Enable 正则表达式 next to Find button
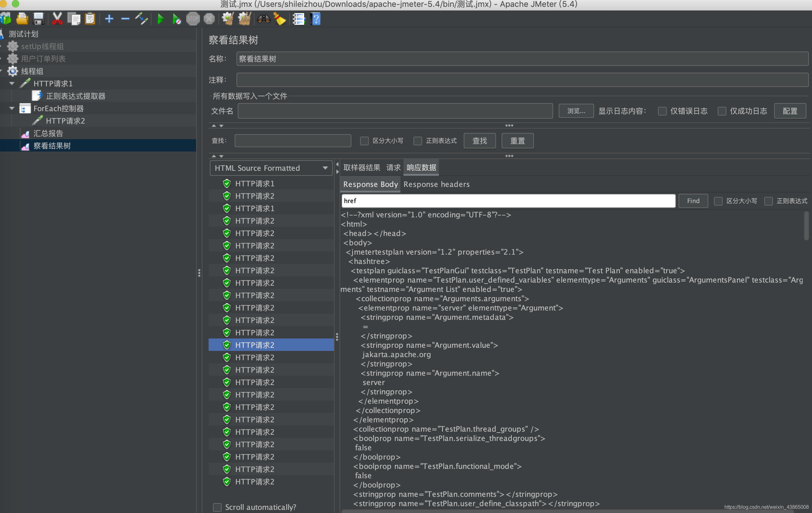 pyautogui.click(x=769, y=201)
